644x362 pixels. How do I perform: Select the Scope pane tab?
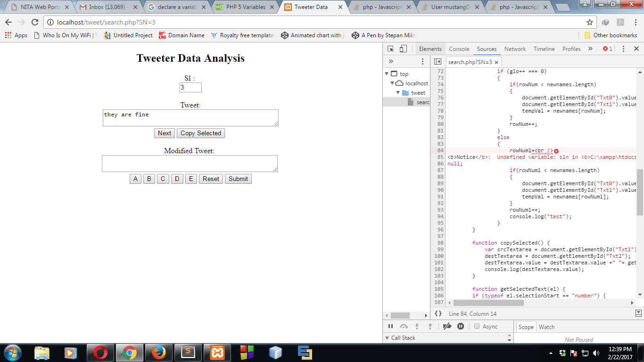pos(526,327)
